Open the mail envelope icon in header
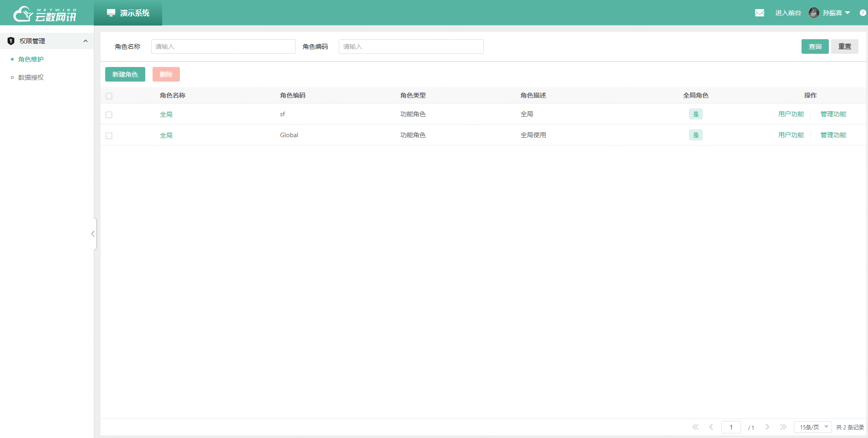 [x=759, y=13]
